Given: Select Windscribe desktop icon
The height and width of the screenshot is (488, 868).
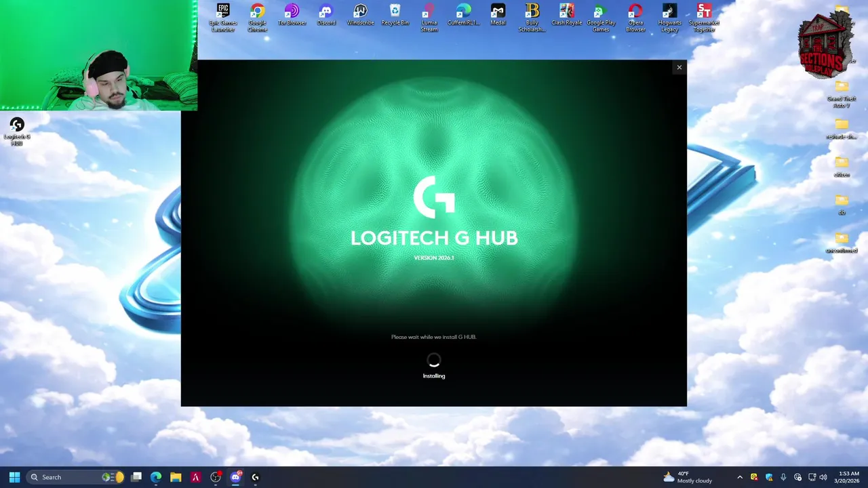Looking at the screenshot, I should coord(360,15).
